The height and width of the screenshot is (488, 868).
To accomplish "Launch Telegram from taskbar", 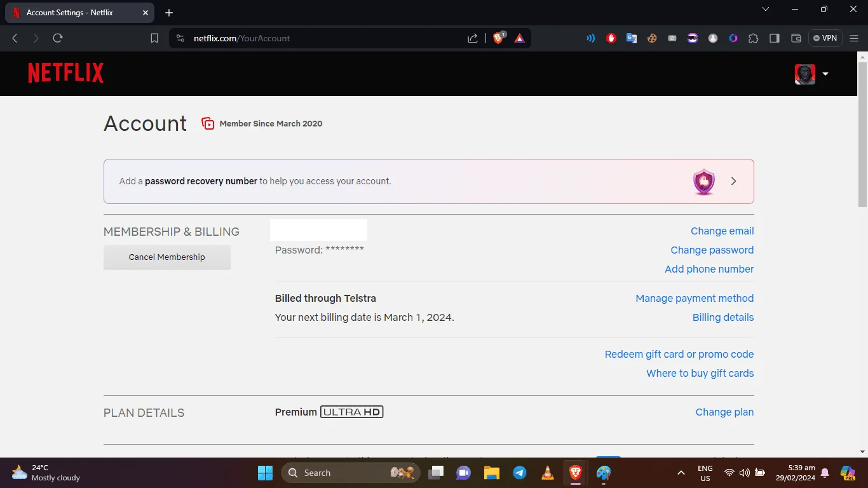I will pos(520,473).
